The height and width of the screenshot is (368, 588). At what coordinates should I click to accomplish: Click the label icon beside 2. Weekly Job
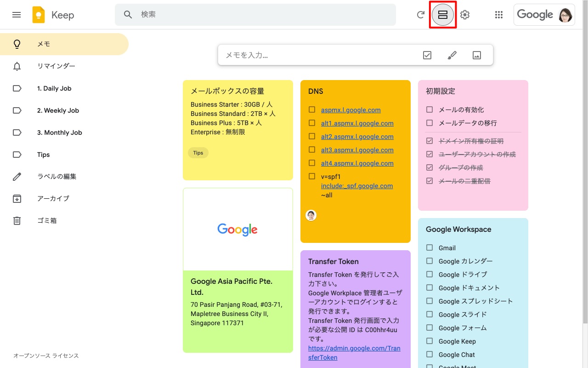pyautogui.click(x=17, y=110)
